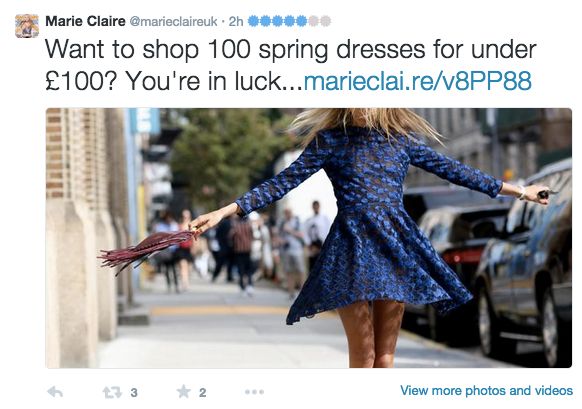Open View more photos and videos
The width and height of the screenshot is (582, 409).
486,390
